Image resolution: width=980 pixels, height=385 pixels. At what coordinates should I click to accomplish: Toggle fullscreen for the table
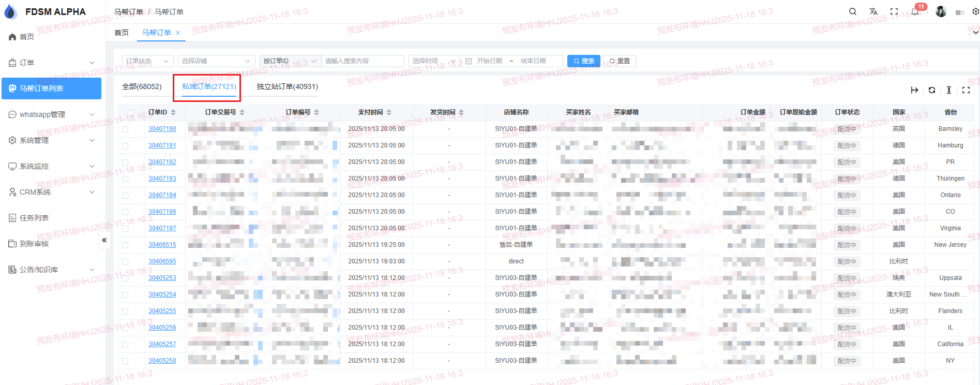pyautogui.click(x=966, y=90)
